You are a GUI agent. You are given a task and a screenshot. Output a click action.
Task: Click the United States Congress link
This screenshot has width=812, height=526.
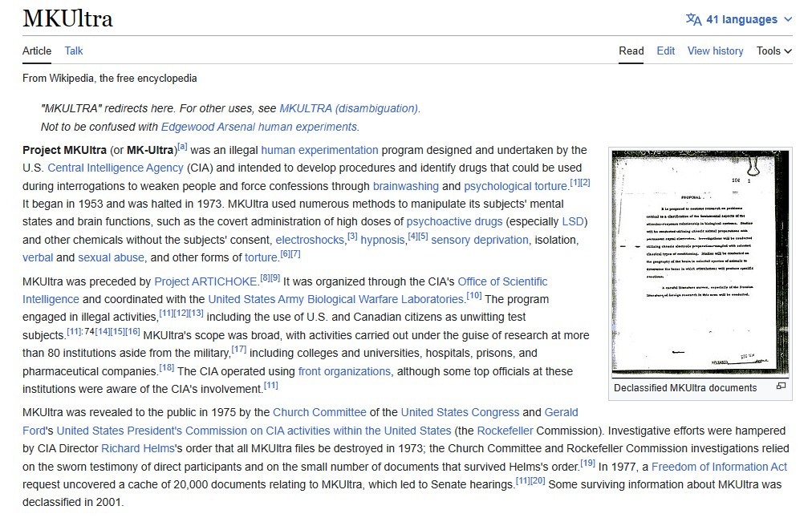pyautogui.click(x=460, y=412)
